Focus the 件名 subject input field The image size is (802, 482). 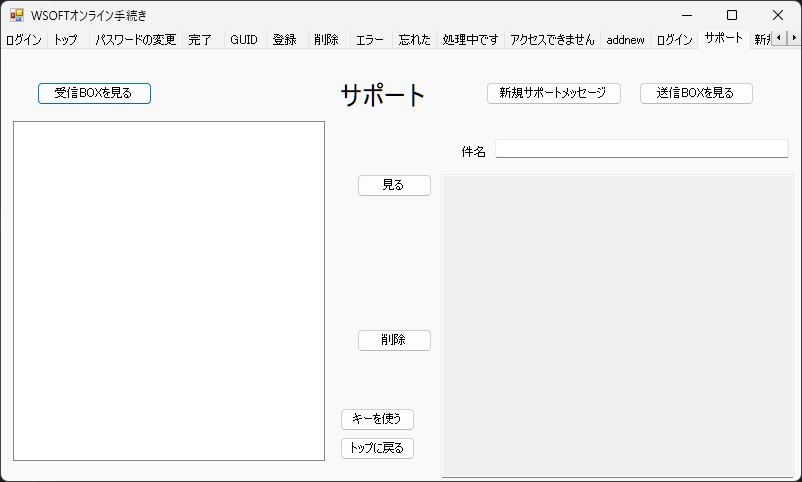(641, 149)
